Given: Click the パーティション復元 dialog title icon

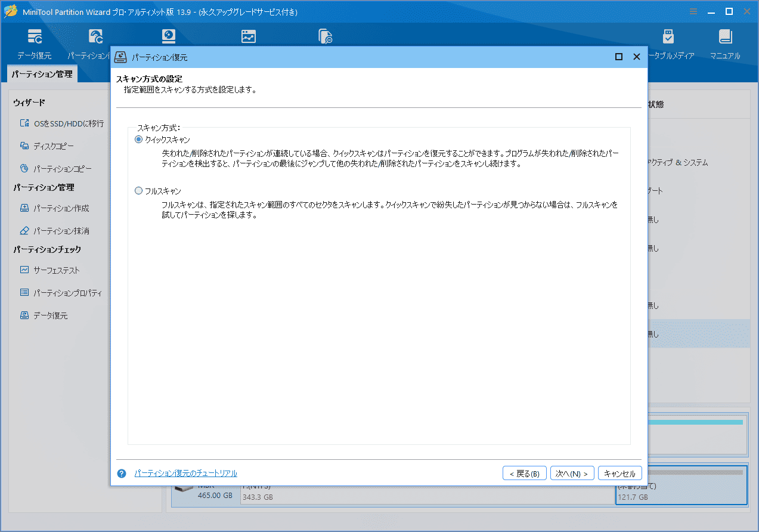Looking at the screenshot, I should click(x=121, y=57).
